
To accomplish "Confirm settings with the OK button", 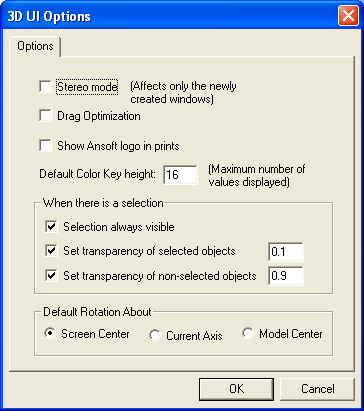I will pos(236,389).
